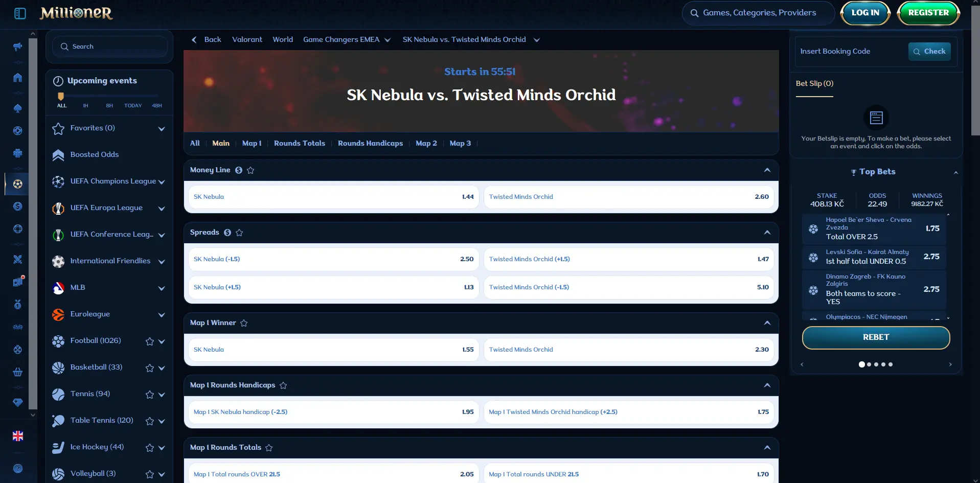Expand the UEFA Europa League chevron
980x483 pixels.
coord(162,209)
